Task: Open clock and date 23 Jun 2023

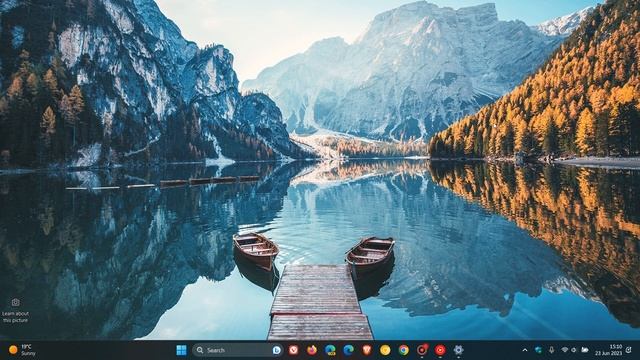Action: pos(609,350)
